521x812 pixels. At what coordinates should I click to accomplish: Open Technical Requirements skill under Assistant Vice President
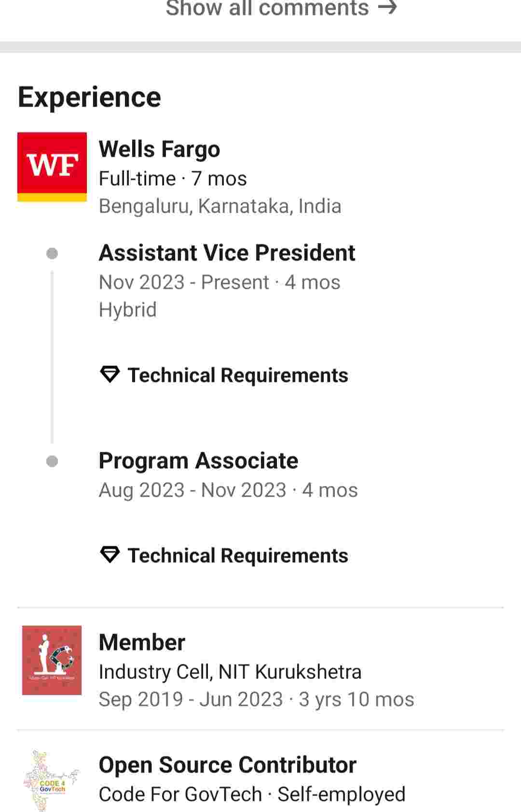(237, 375)
